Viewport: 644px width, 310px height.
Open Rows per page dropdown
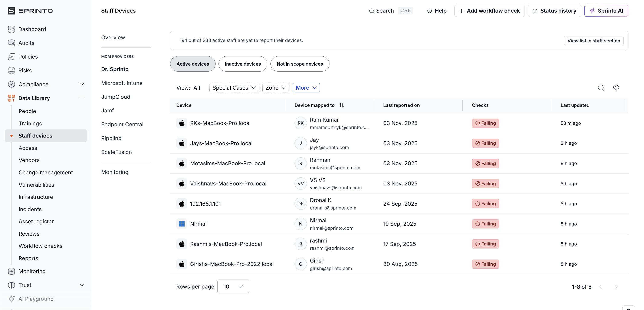coord(233,287)
